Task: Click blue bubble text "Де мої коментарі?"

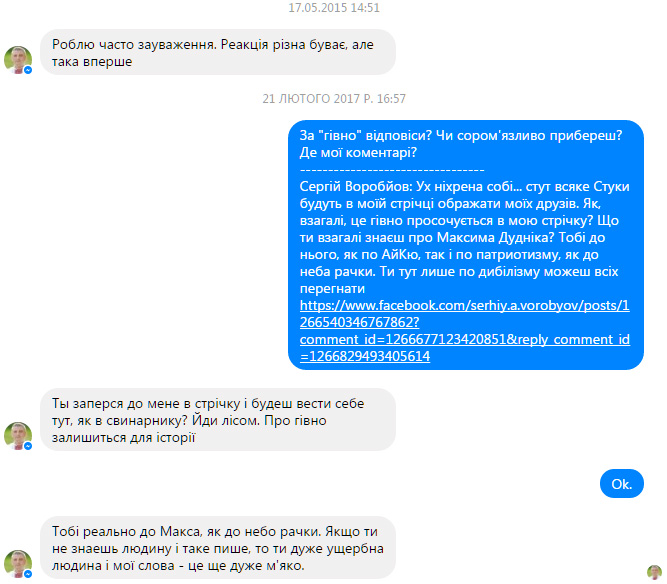Action: [x=358, y=152]
